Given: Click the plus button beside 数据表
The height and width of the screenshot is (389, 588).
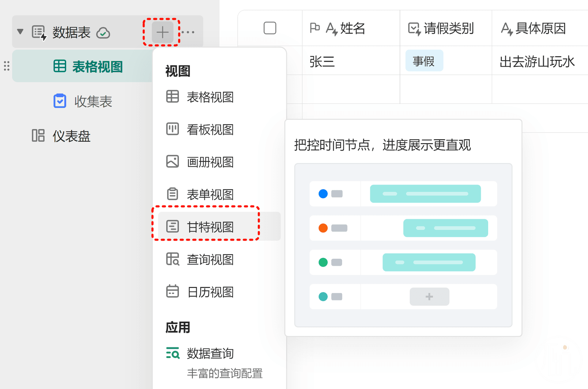Looking at the screenshot, I should click(x=162, y=32).
